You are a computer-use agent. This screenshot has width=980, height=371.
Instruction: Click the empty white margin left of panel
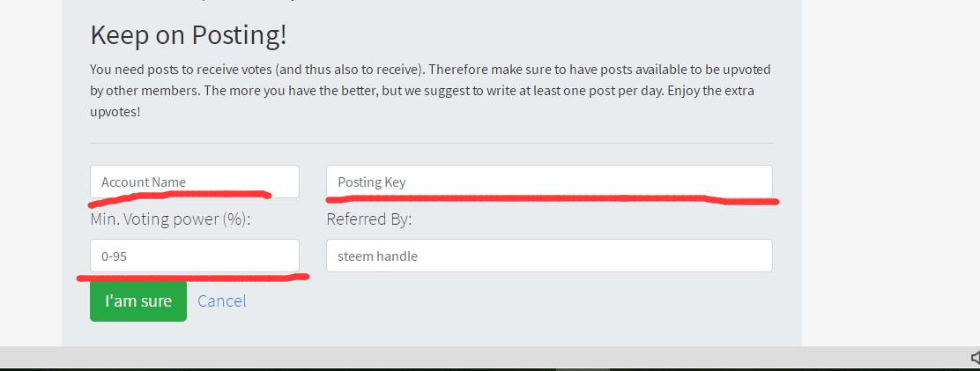coord(31,176)
